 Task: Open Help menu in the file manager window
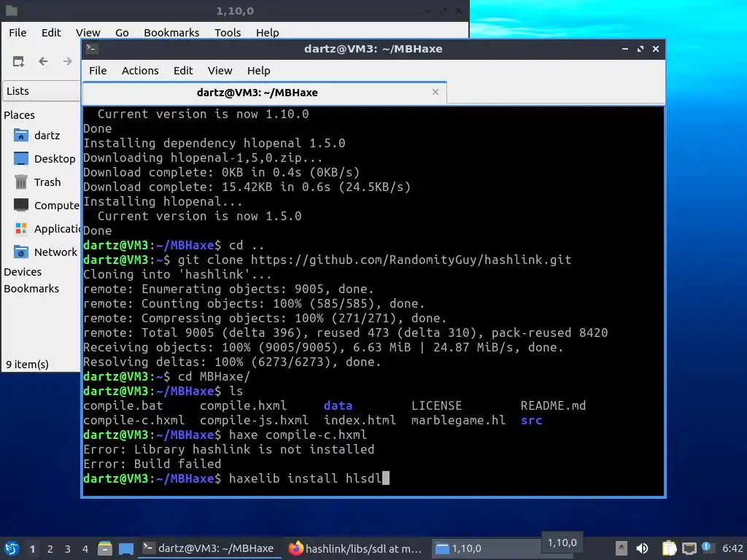tap(267, 32)
